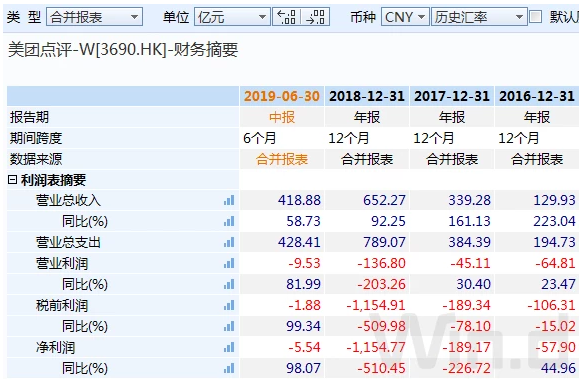Show chart for 净利润 同比(%) row
The height and width of the screenshot is (385, 583).
(x=229, y=368)
